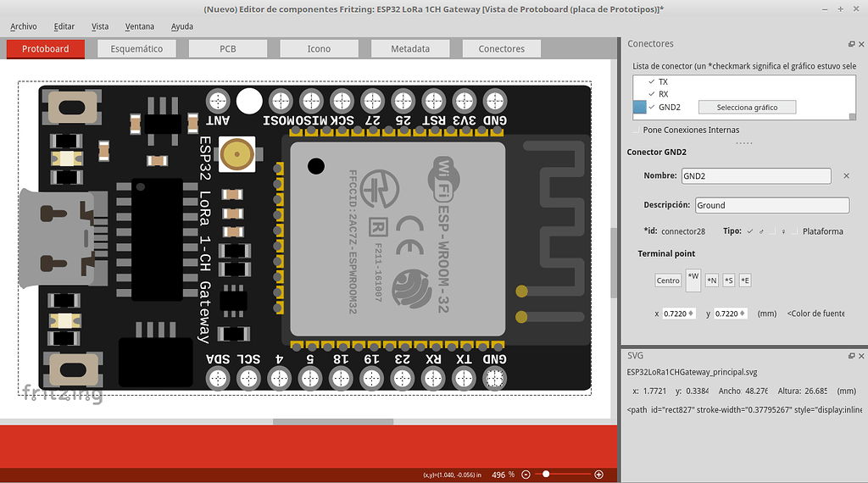Set terminal point to East (*E)

tap(745, 280)
